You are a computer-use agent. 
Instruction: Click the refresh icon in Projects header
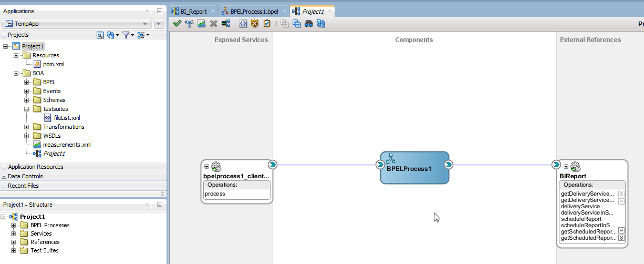(x=110, y=35)
